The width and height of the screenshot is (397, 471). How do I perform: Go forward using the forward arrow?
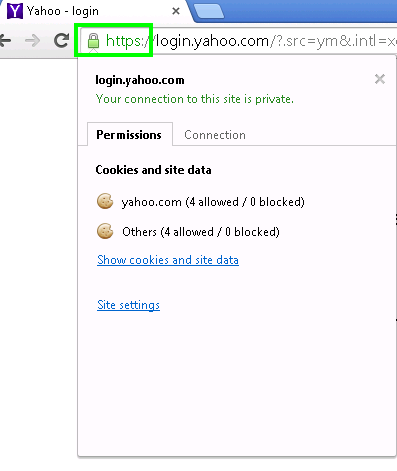[32, 41]
